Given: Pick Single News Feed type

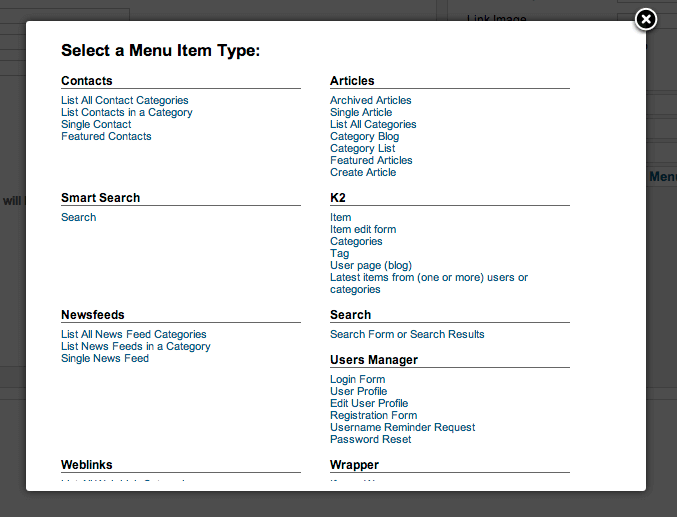Looking at the screenshot, I should (x=105, y=358).
